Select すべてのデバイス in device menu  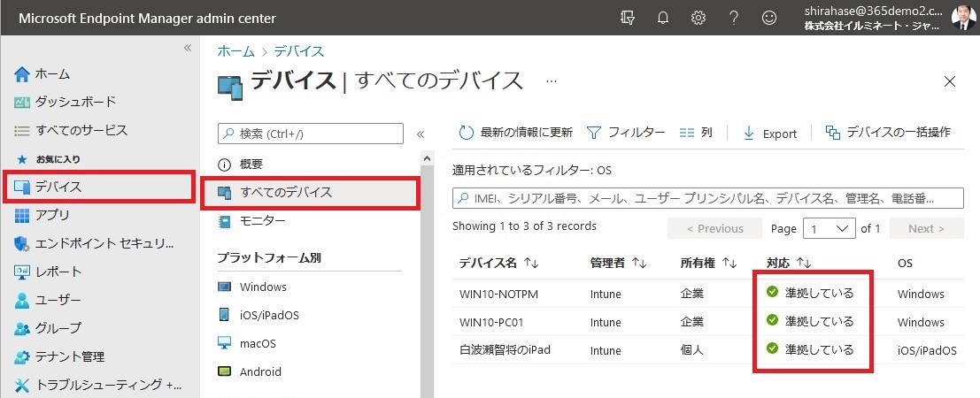(x=309, y=193)
